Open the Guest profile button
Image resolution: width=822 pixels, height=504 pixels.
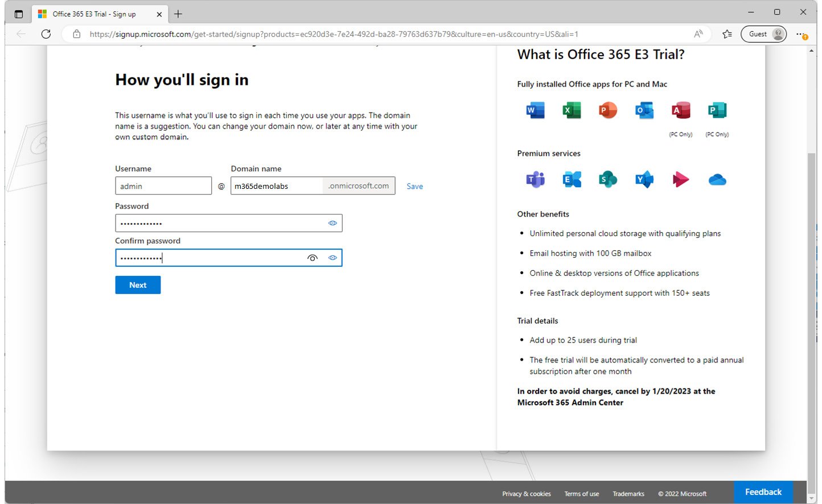pos(763,34)
